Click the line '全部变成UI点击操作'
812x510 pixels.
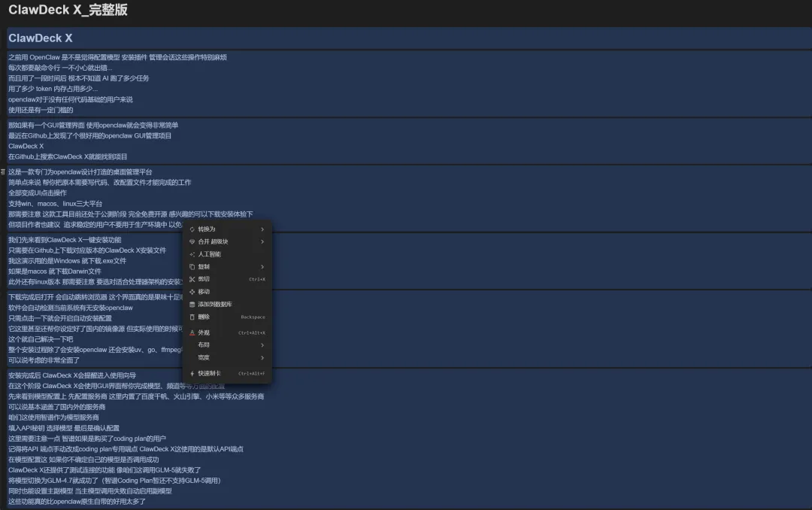38,193
